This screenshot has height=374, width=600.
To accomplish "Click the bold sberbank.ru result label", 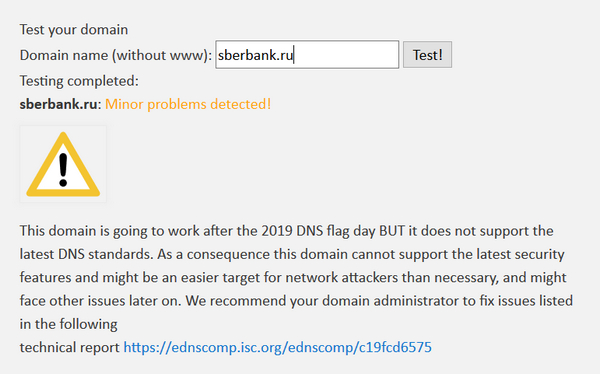I will [59, 104].
